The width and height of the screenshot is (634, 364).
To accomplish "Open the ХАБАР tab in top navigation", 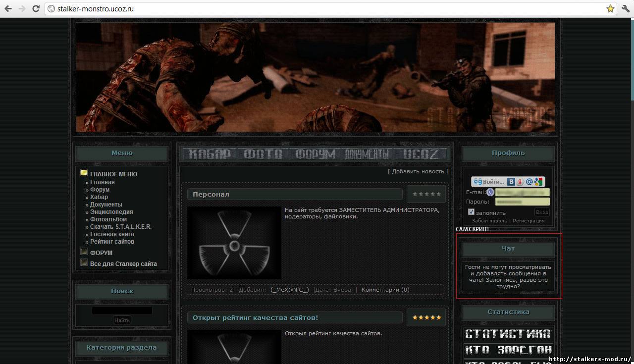I will [x=211, y=154].
